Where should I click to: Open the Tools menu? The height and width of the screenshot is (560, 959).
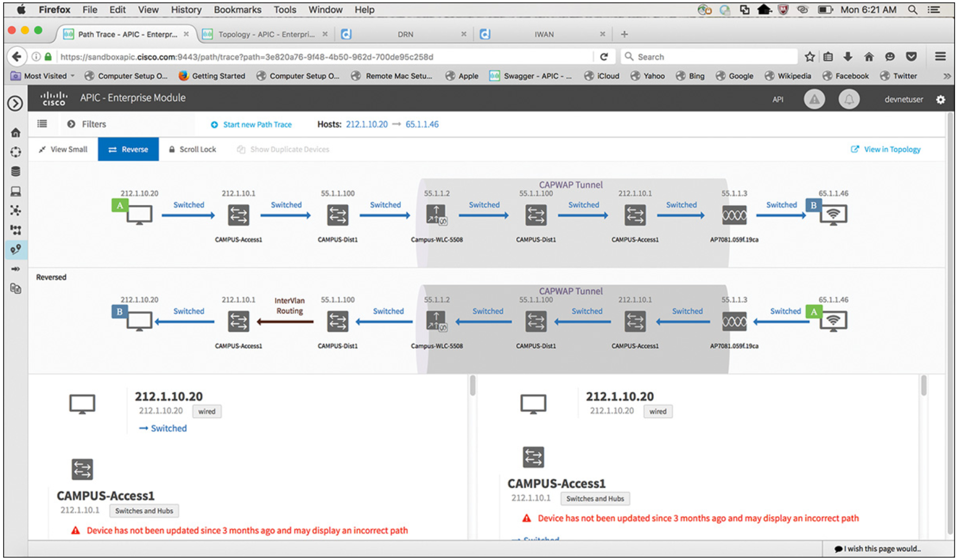coord(285,10)
